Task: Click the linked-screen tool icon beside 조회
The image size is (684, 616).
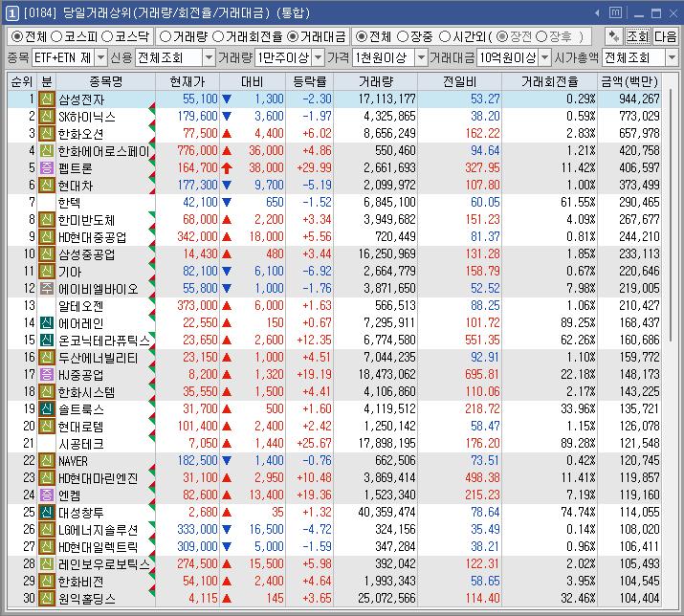Action: click(614, 36)
